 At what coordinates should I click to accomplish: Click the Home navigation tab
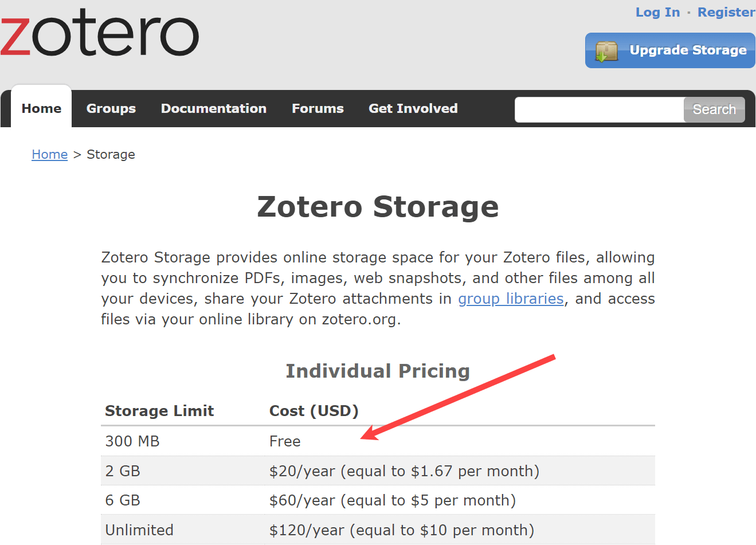click(x=41, y=108)
